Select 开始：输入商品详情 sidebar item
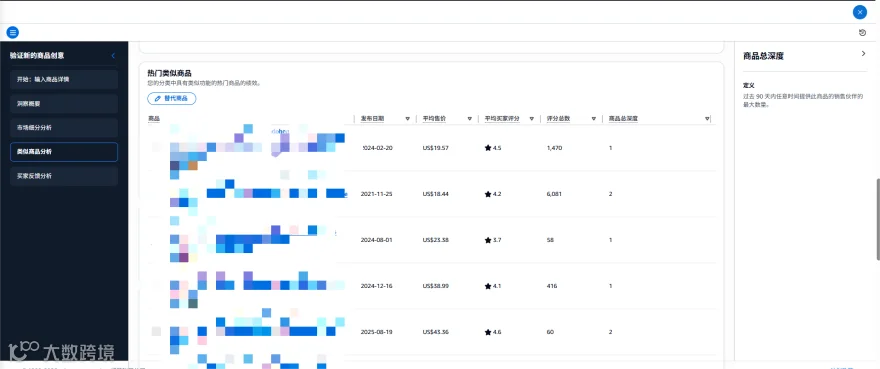 click(64, 79)
